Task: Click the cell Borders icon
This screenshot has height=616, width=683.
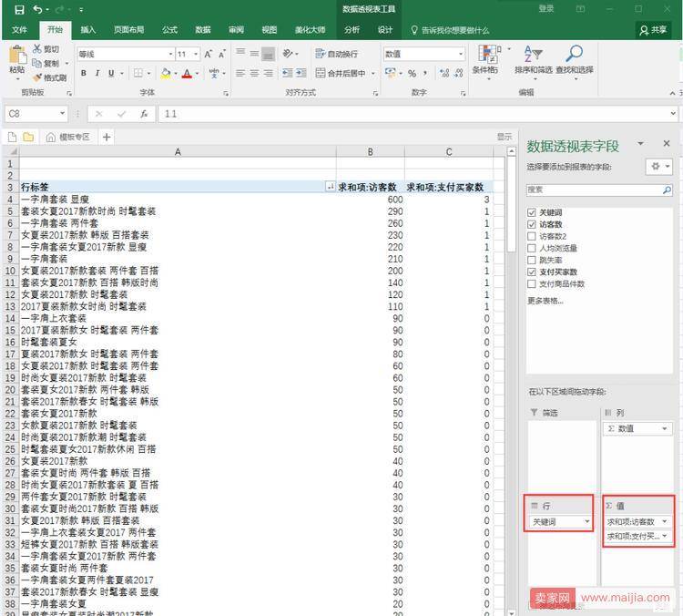Action: tap(138, 73)
